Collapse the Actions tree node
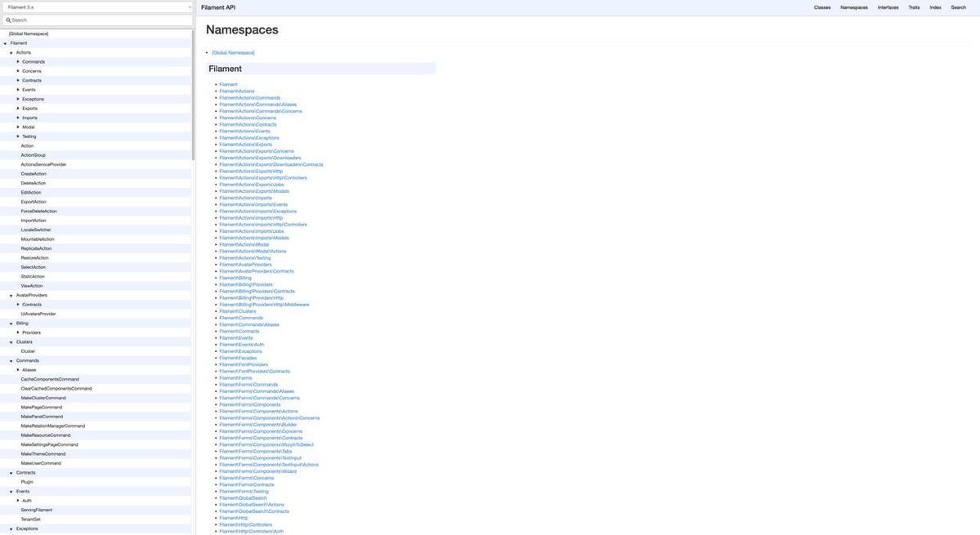The image size is (980, 535). tap(11, 52)
